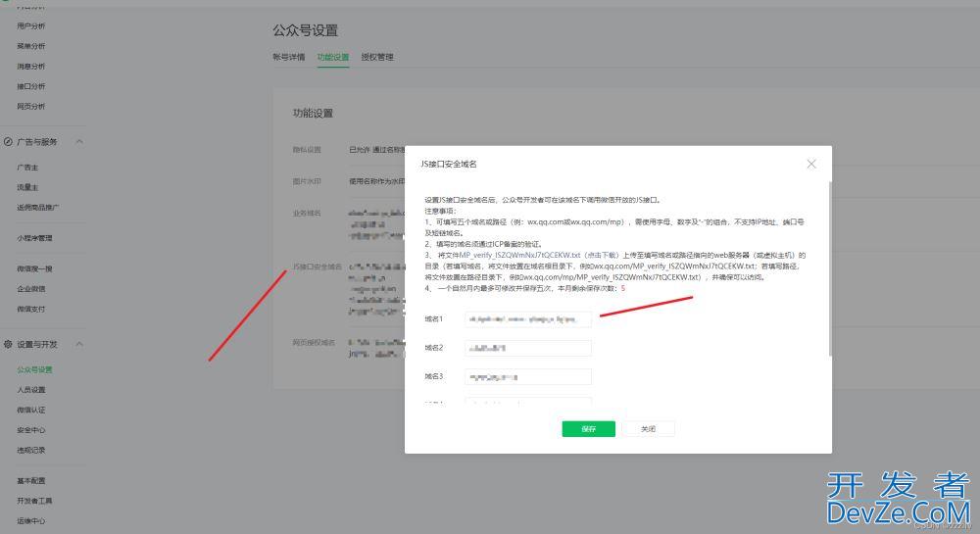980x534 pixels.
Task: Switch to the 帐号详情 tab
Action: click(x=289, y=57)
